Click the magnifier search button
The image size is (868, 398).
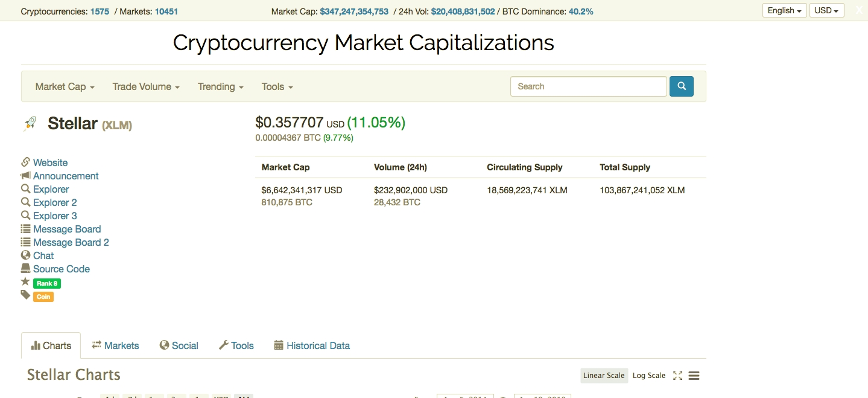click(682, 86)
